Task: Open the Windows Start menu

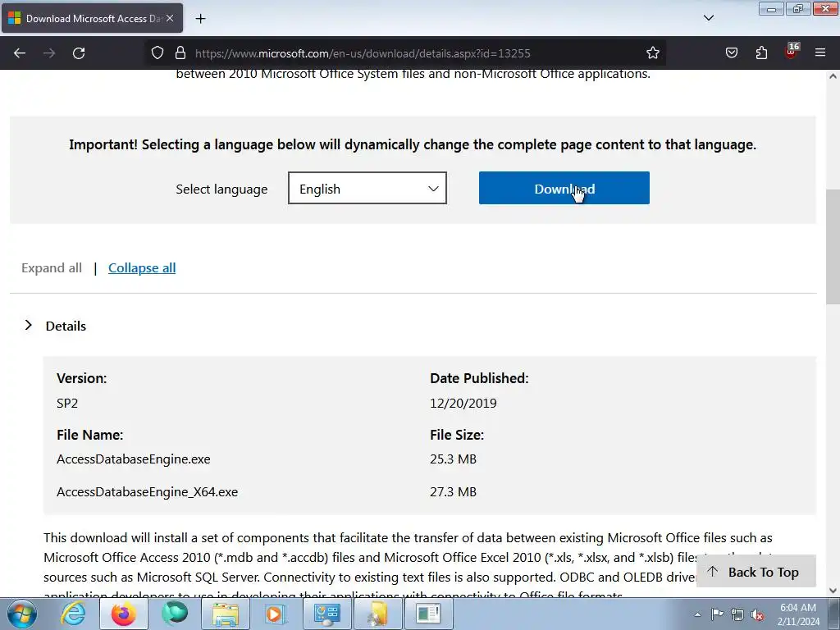Action: (x=22, y=614)
